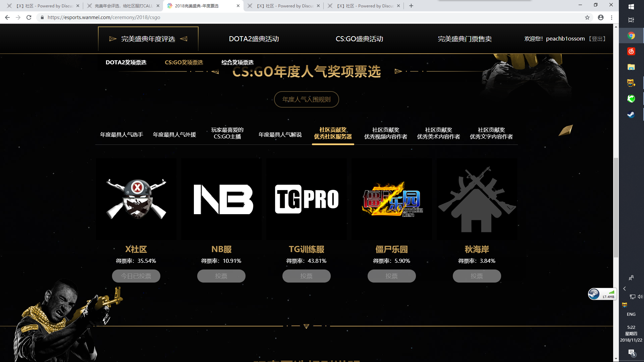Click 年度人气入围规则 rules button
The width and height of the screenshot is (644, 362).
click(306, 99)
